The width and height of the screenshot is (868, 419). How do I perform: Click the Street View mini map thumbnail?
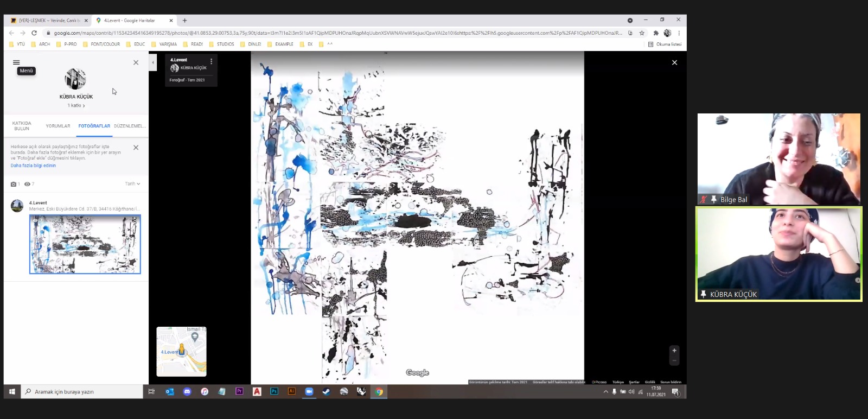click(182, 352)
